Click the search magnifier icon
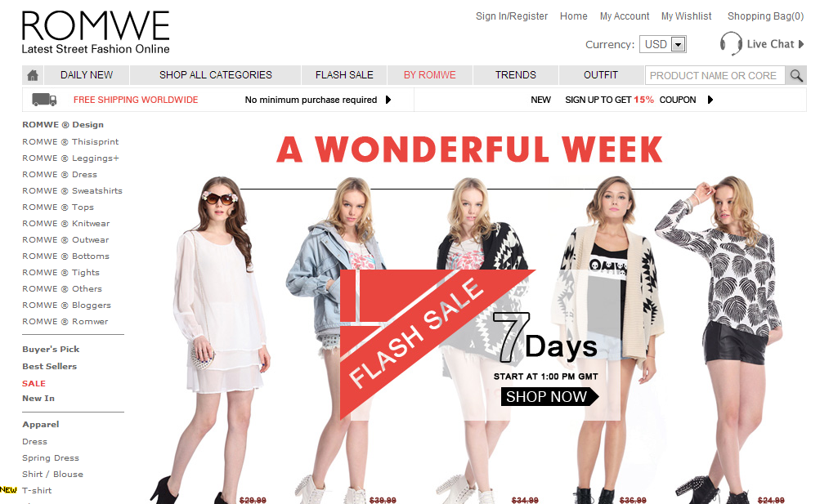This screenshot has width=820, height=504. coord(796,76)
